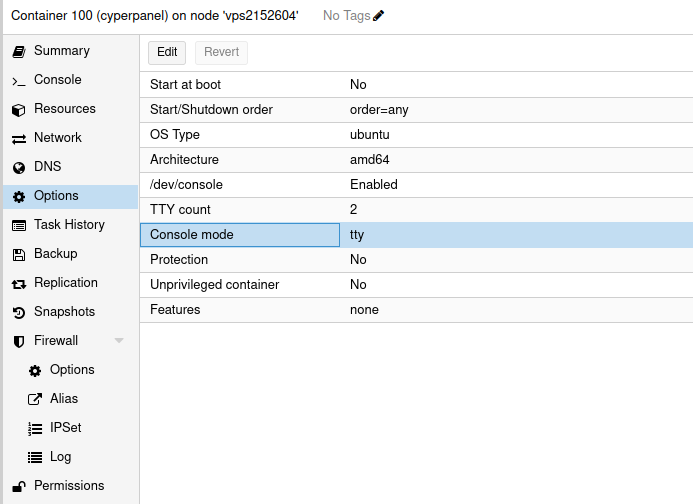Click the Summary book icon

coord(18,51)
